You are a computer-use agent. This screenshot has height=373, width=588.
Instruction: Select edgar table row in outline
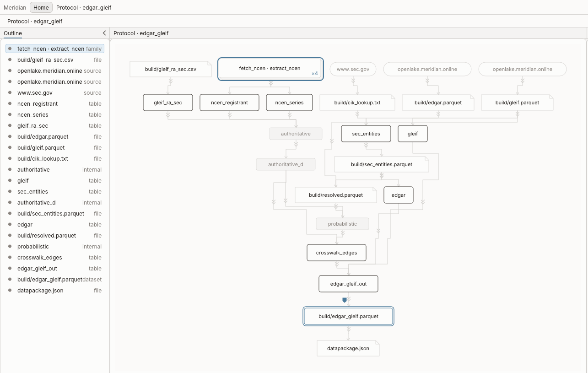[55, 225]
